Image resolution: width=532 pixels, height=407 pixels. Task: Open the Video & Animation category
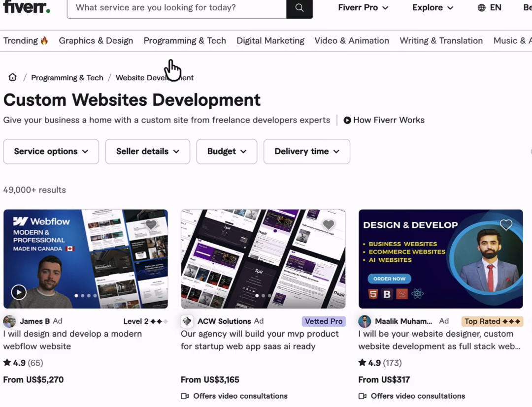click(x=352, y=41)
